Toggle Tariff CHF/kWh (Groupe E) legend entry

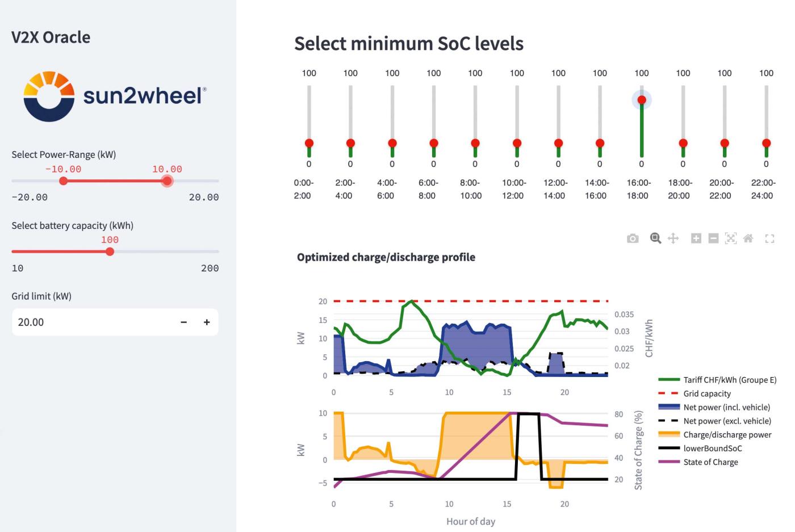pyautogui.click(x=729, y=380)
